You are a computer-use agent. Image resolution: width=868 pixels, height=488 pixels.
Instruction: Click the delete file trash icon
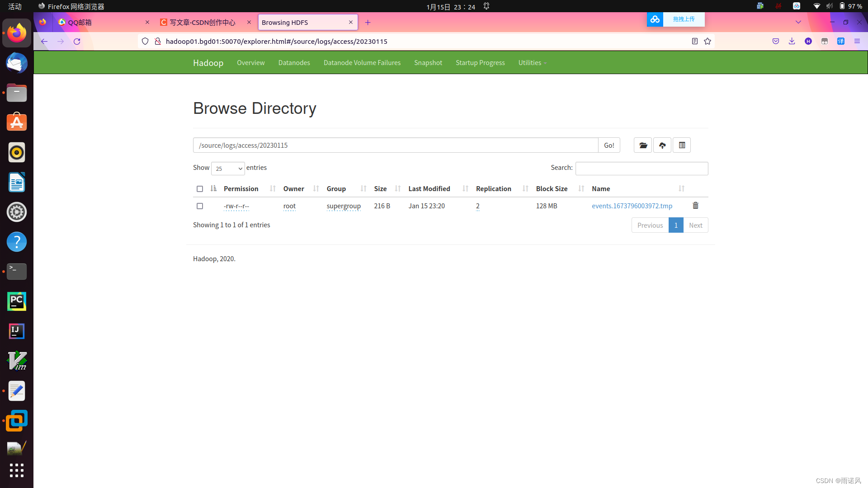point(695,205)
